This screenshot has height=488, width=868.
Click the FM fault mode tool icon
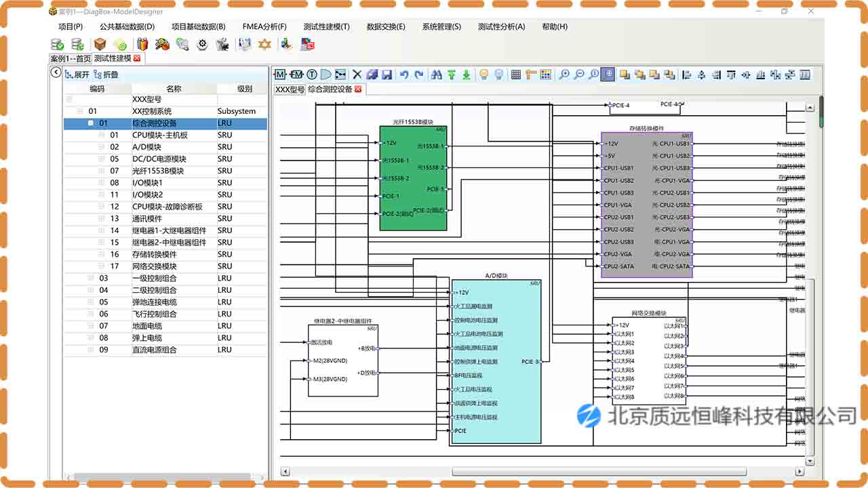[296, 75]
